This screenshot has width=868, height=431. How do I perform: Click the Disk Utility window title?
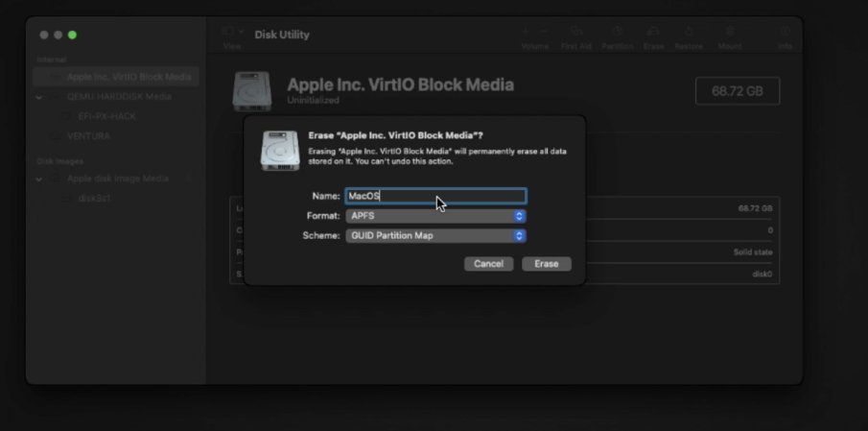point(282,35)
